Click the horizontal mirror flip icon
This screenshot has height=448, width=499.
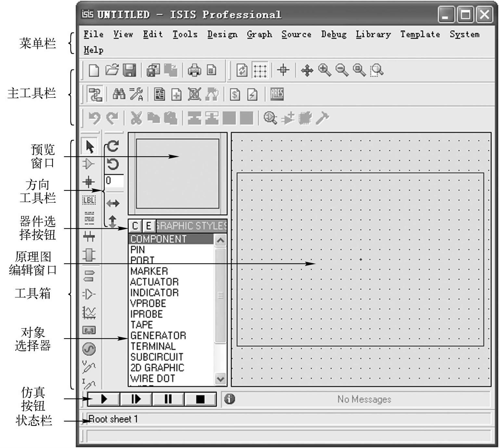click(113, 204)
